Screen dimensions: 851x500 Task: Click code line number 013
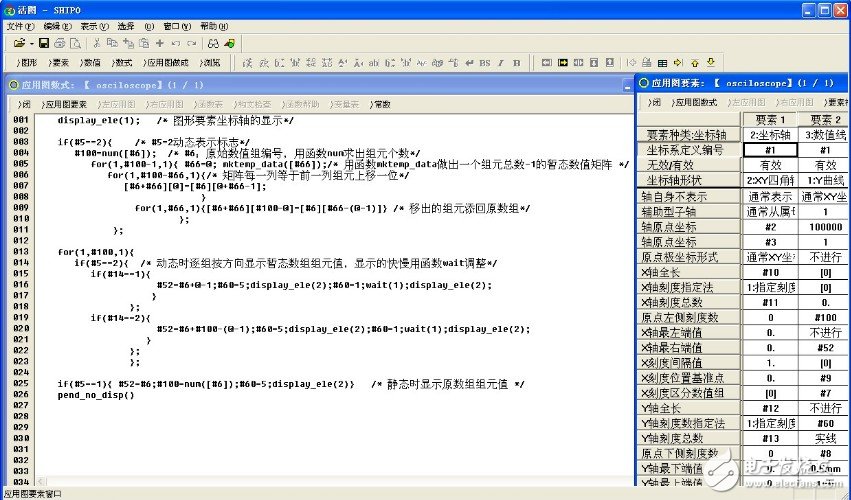point(21,252)
